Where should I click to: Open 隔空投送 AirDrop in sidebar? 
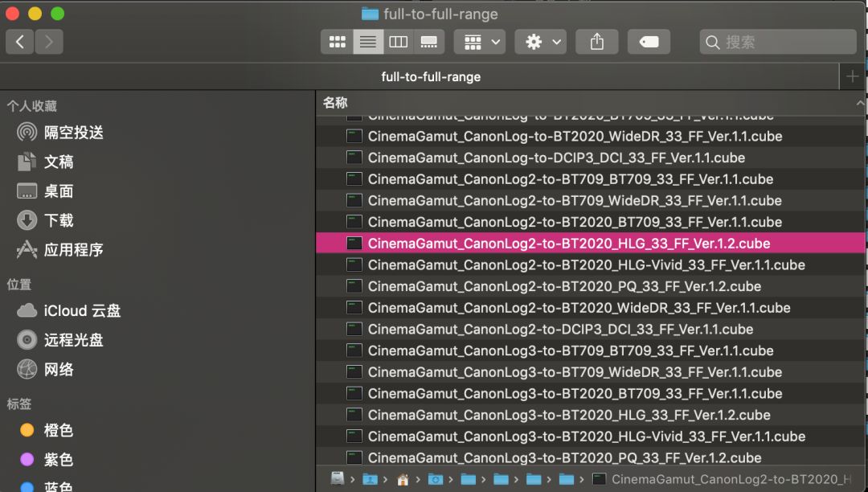[x=73, y=133]
